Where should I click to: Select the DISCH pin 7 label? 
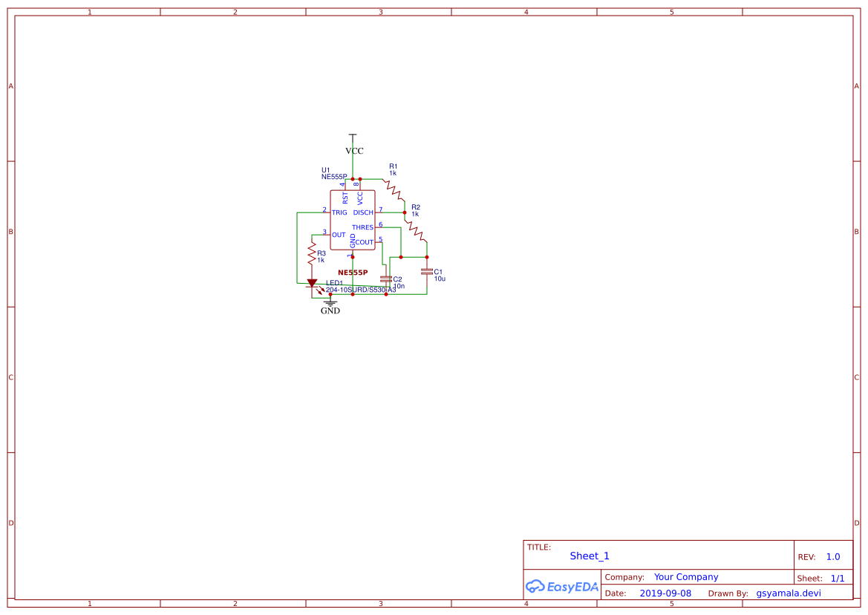coord(363,212)
